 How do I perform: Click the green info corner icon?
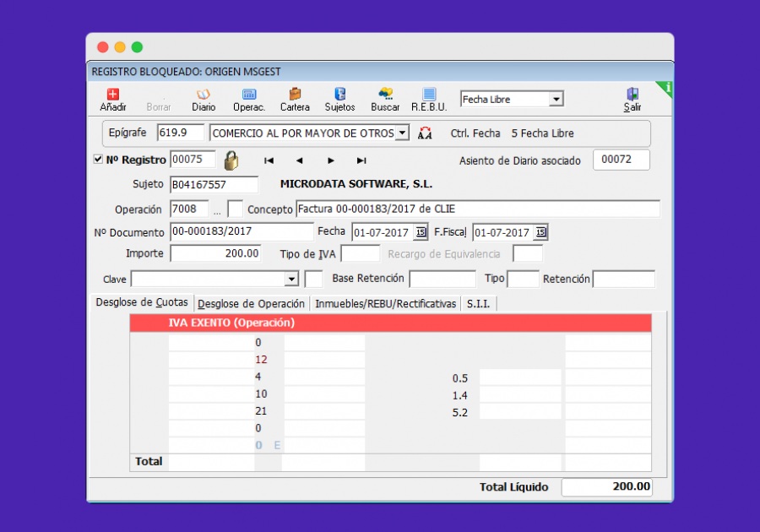[x=666, y=88]
